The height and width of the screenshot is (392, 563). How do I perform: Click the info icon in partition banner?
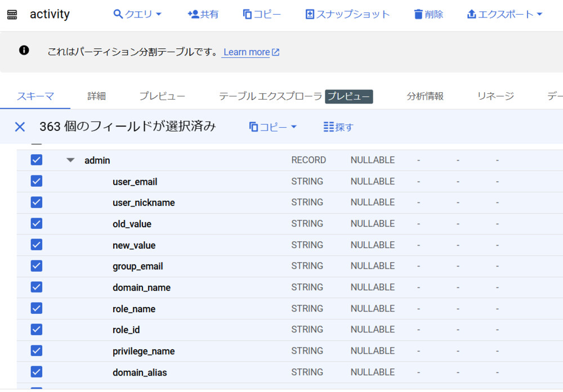24,51
